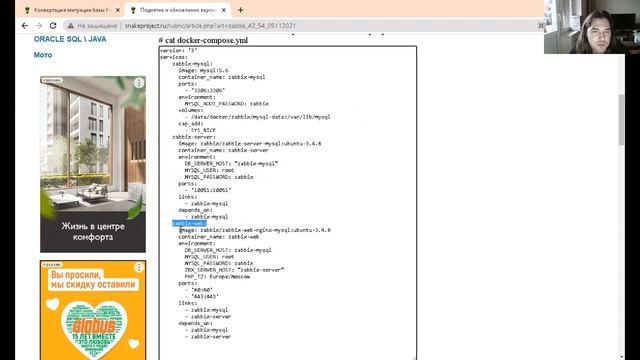Image resolution: width=640 pixels, height=360 pixels.
Task: Click the zabbix-web-nginx-mysql image line
Action: pos(254,230)
